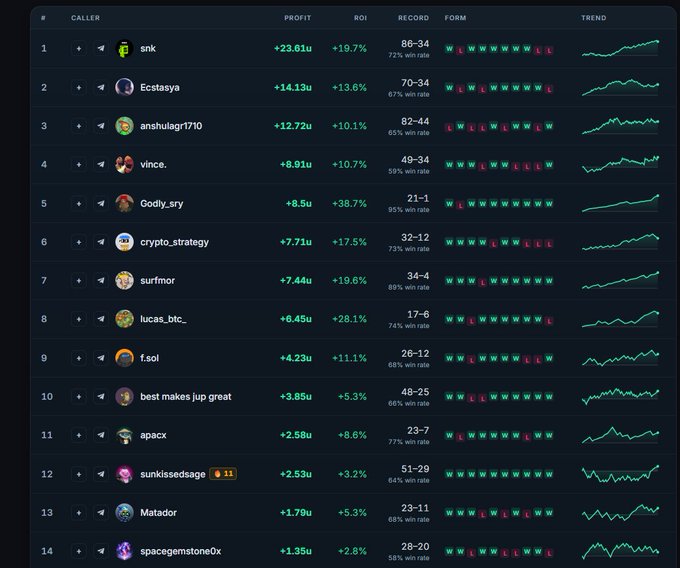Click the fire streak badge showing 11
This screenshot has height=568, width=680.
pyautogui.click(x=223, y=474)
